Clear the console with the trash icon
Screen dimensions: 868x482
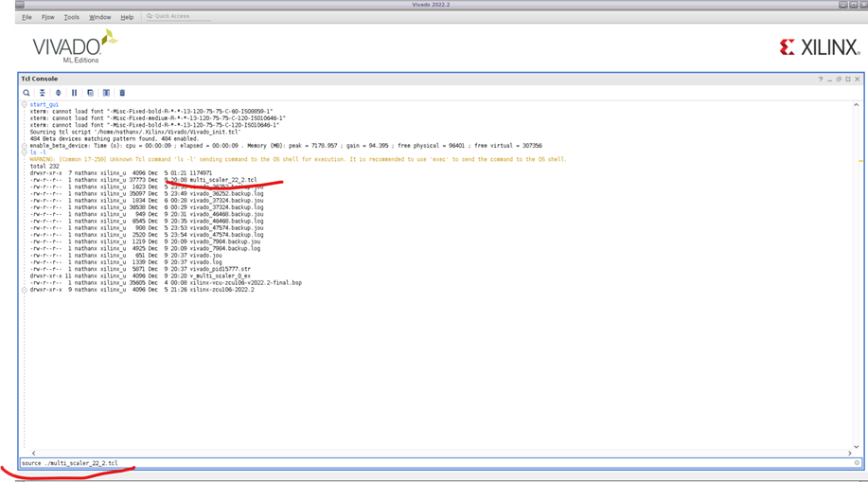point(122,93)
